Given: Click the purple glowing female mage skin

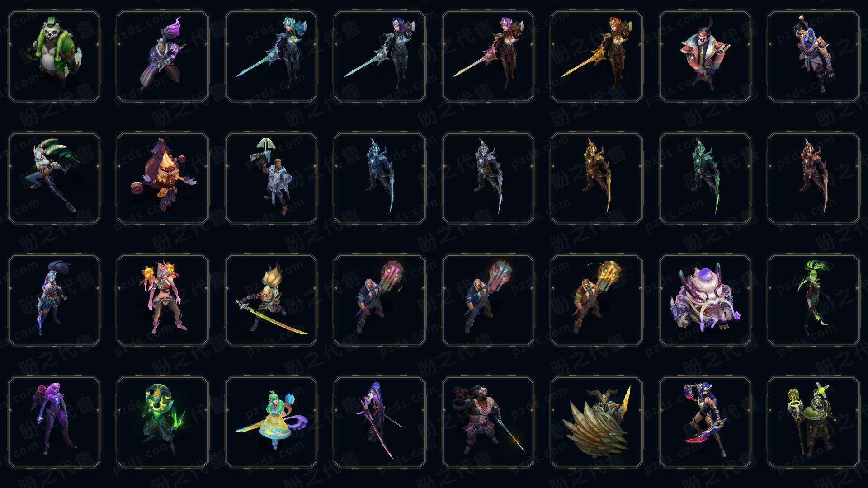Looking at the screenshot, I should tap(54, 422).
